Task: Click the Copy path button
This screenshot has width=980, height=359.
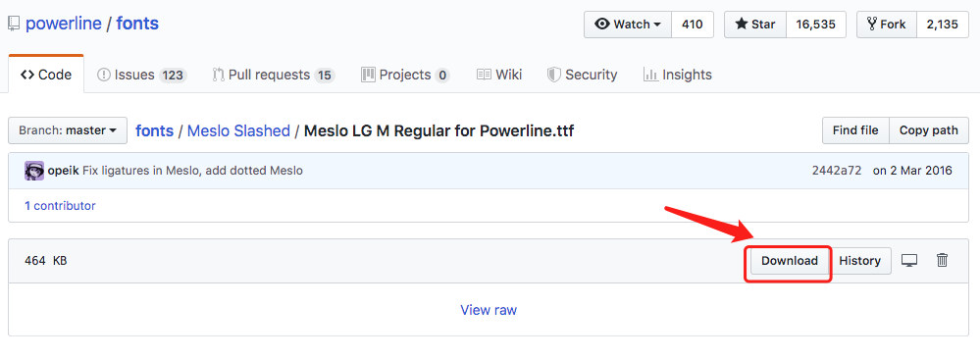Action: click(929, 130)
